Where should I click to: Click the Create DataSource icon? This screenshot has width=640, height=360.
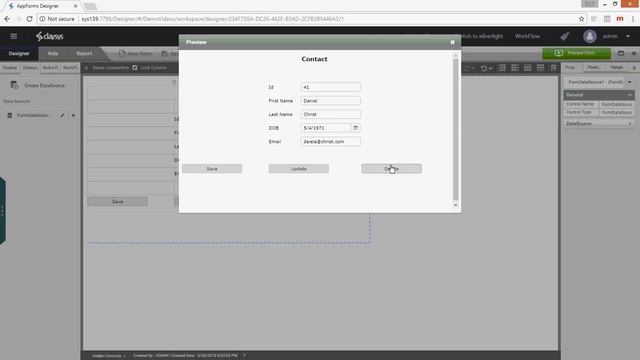point(14,85)
